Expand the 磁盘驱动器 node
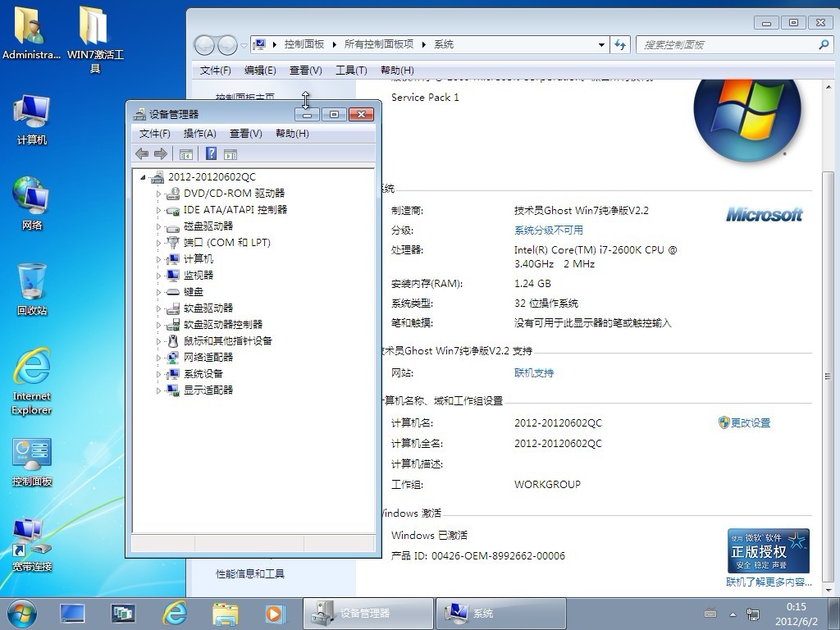This screenshot has height=630, width=840. [x=158, y=226]
